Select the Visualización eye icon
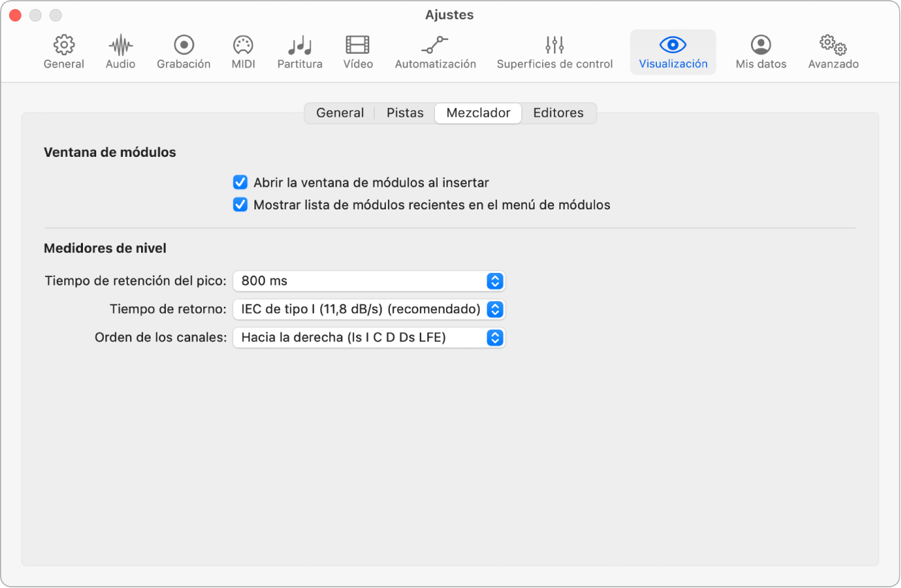 pyautogui.click(x=673, y=46)
